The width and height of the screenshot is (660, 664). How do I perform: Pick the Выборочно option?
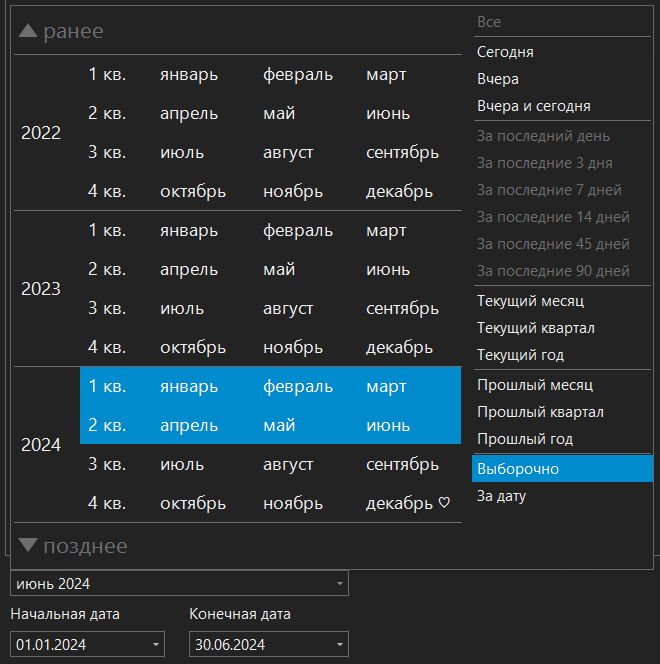pyautogui.click(x=518, y=469)
